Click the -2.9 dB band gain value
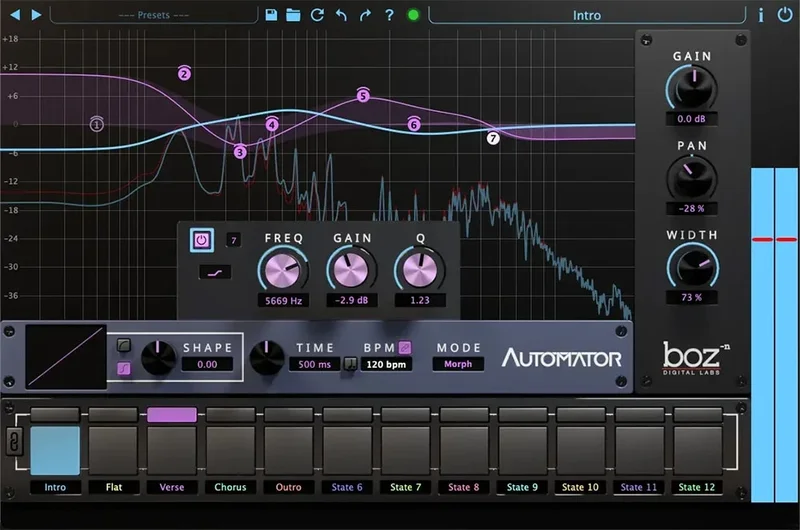 pyautogui.click(x=352, y=300)
